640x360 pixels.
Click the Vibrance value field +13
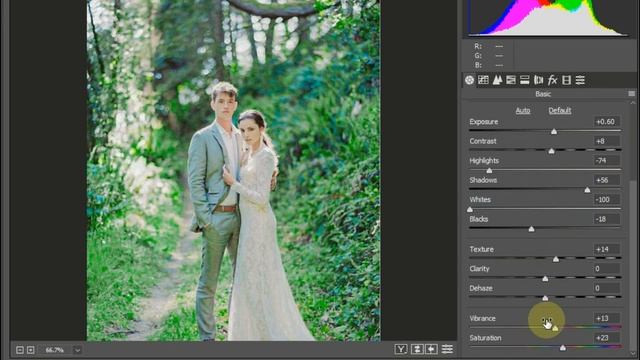coord(607,318)
